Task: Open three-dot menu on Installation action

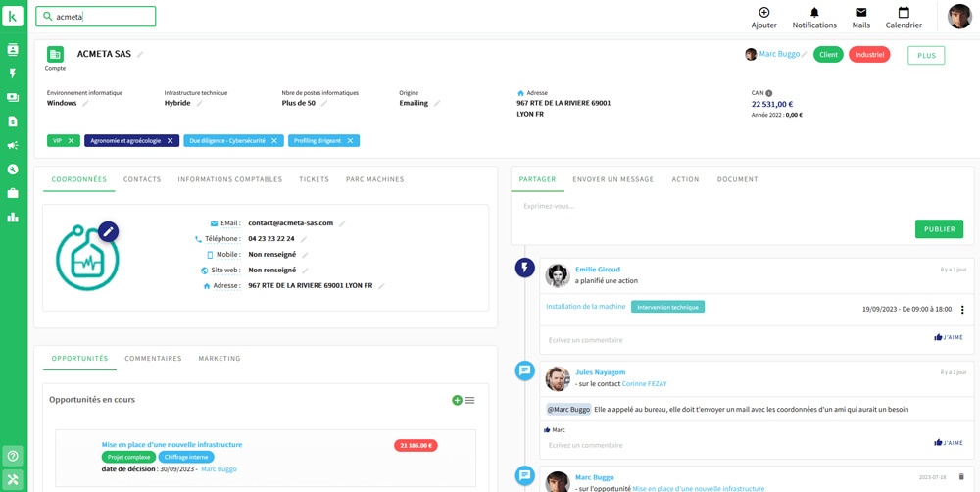Action: point(962,310)
